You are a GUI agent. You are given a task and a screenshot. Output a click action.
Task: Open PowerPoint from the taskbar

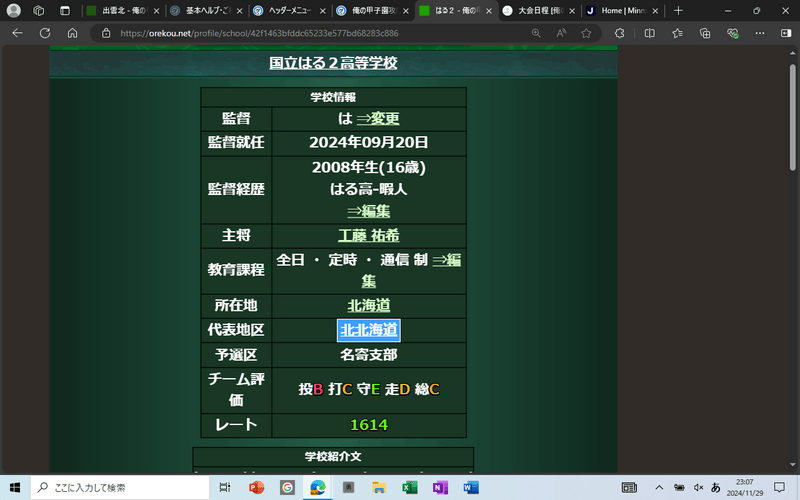255,487
